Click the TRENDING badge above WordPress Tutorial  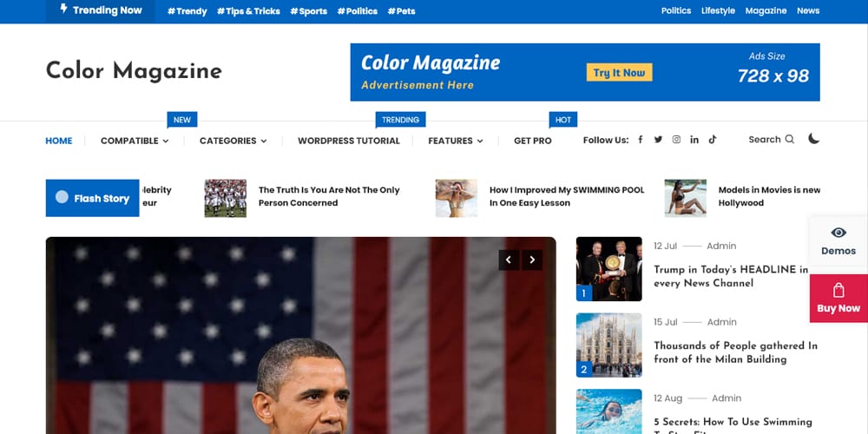pos(400,120)
